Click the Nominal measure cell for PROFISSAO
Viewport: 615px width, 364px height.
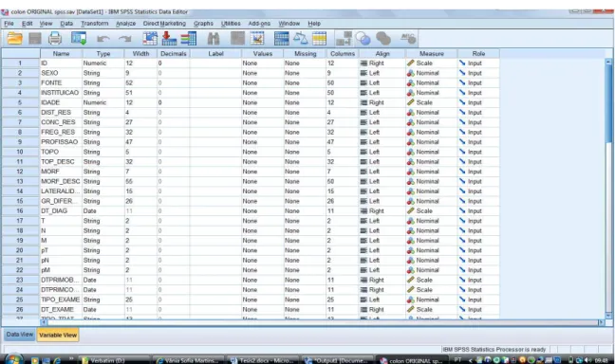click(x=432, y=142)
